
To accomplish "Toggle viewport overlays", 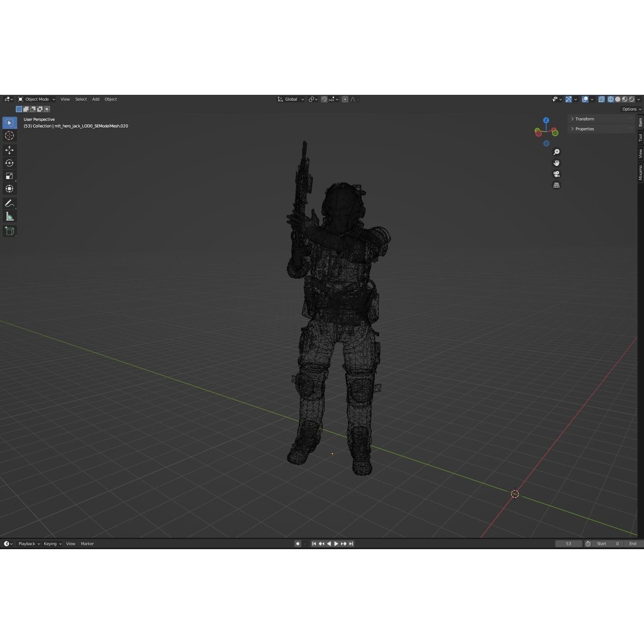I will point(585,100).
